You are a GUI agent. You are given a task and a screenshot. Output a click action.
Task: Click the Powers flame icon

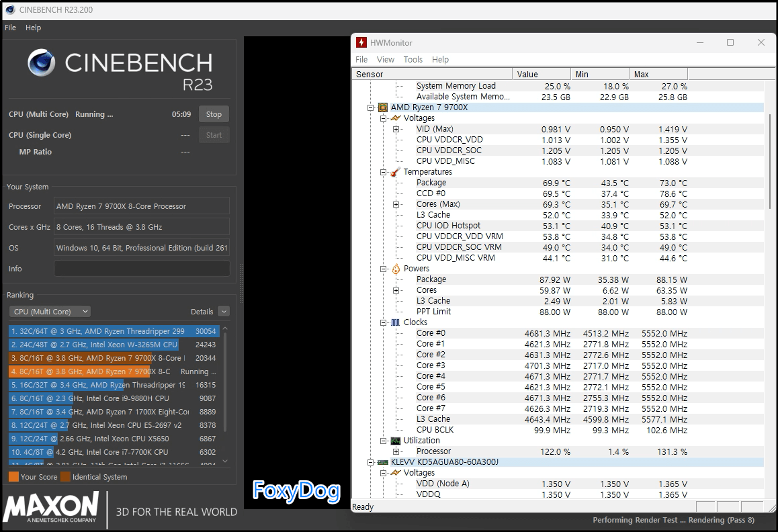tap(396, 269)
